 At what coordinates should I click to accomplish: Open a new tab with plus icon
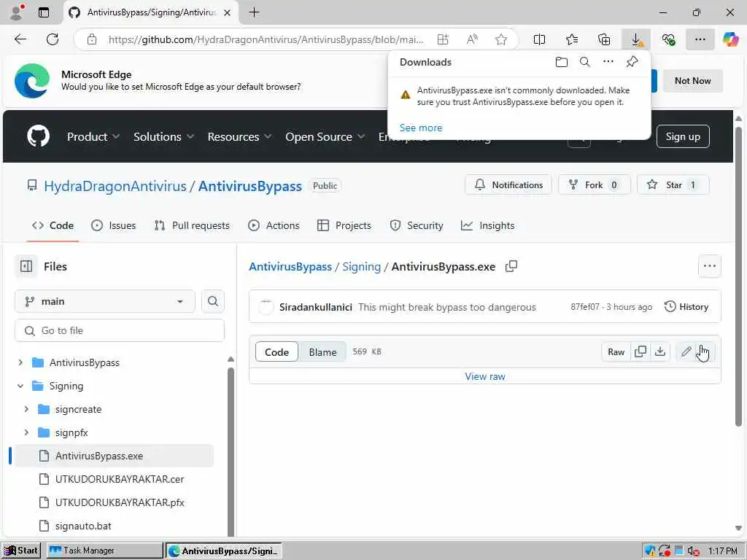click(255, 12)
